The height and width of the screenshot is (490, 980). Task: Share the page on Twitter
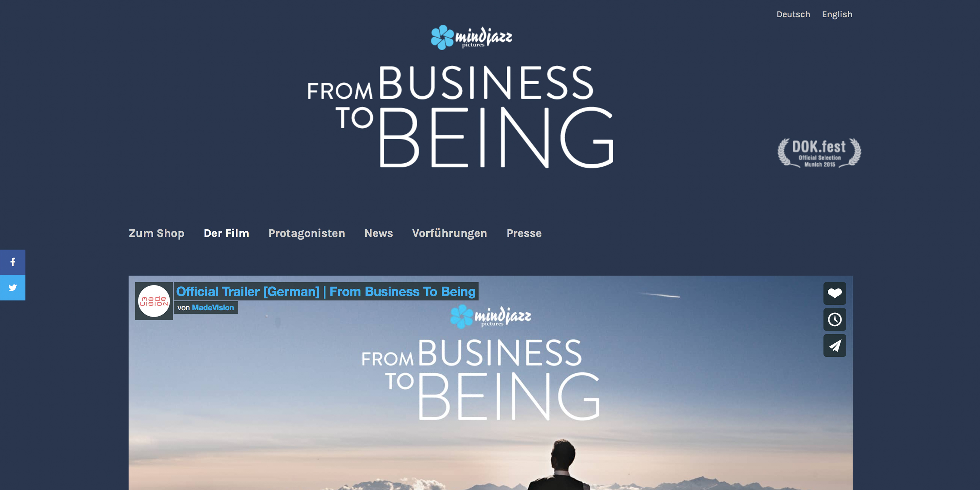pyautogui.click(x=12, y=287)
